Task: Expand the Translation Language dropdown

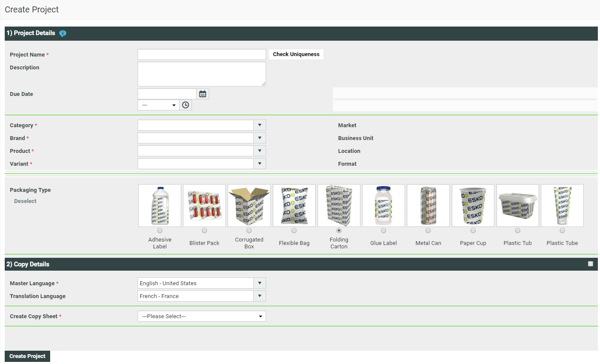Action: pos(260,296)
